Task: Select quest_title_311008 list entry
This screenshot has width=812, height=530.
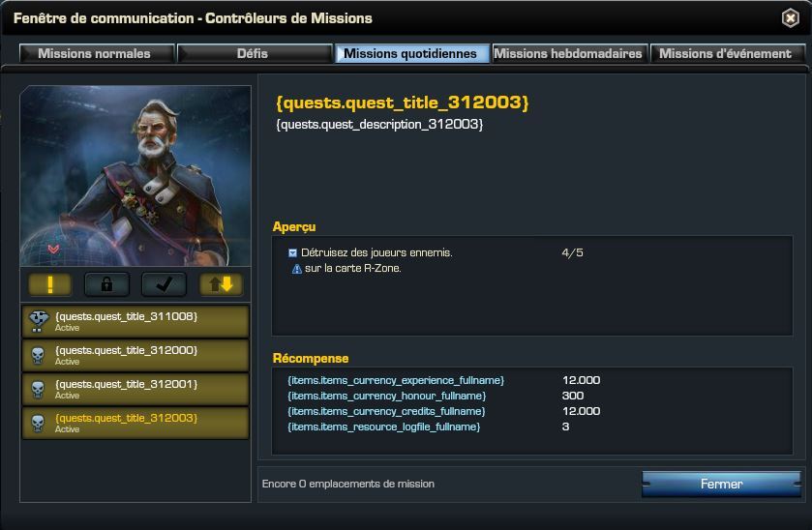Action: coord(135,321)
